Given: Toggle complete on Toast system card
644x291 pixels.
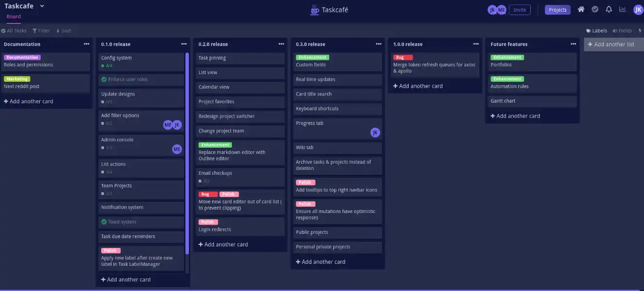Looking at the screenshot, I should tap(104, 222).
